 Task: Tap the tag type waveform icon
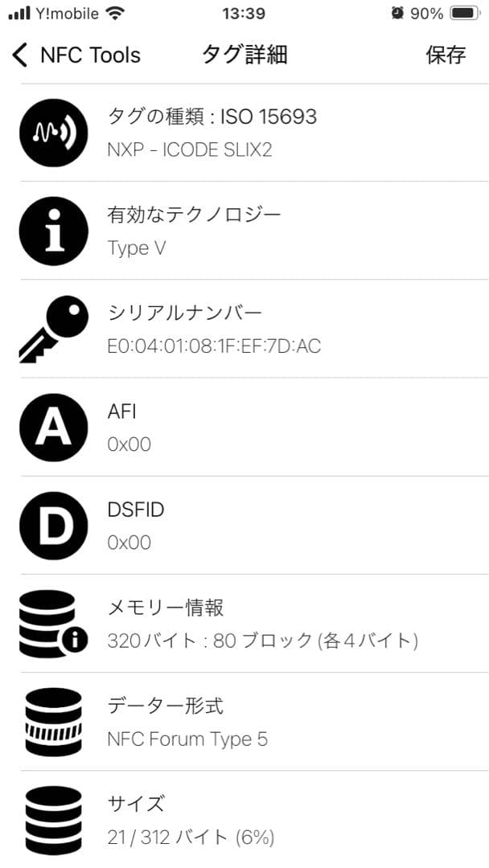[53, 132]
